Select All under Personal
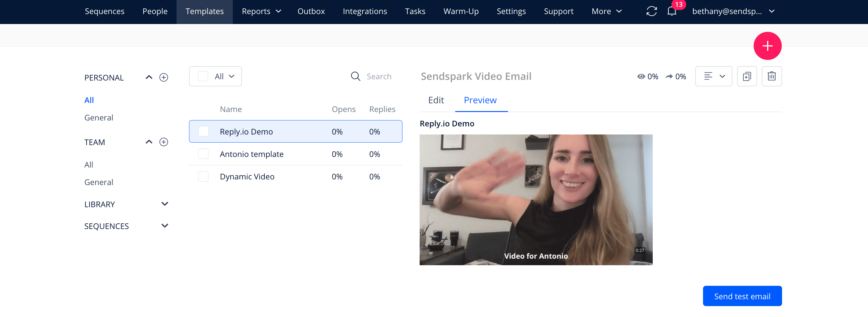The width and height of the screenshot is (868, 317). (89, 100)
